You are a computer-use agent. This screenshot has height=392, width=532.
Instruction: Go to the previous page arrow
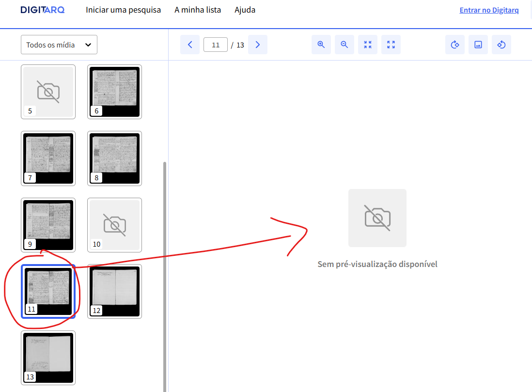[190, 45]
